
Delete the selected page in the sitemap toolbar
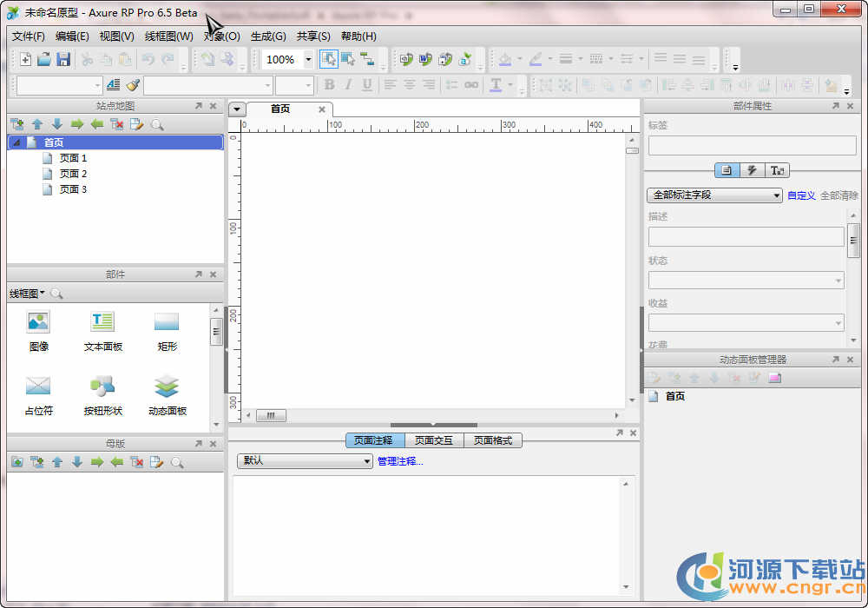coord(116,124)
